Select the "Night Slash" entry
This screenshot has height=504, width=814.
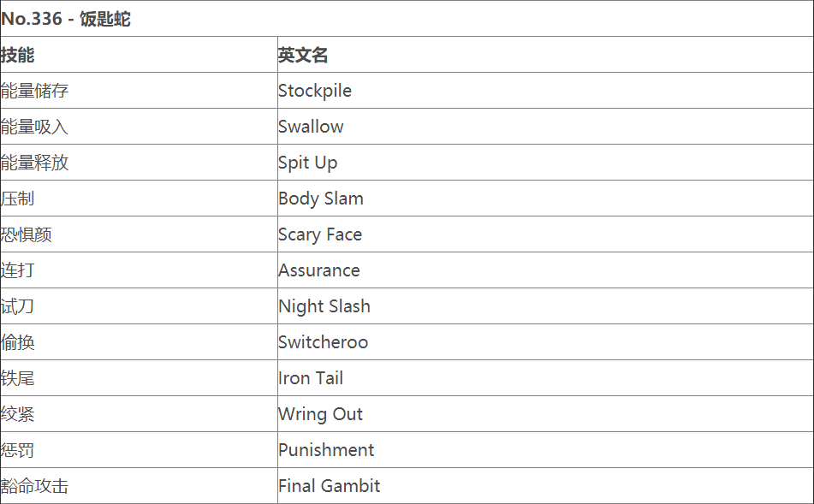pyautogui.click(x=324, y=306)
